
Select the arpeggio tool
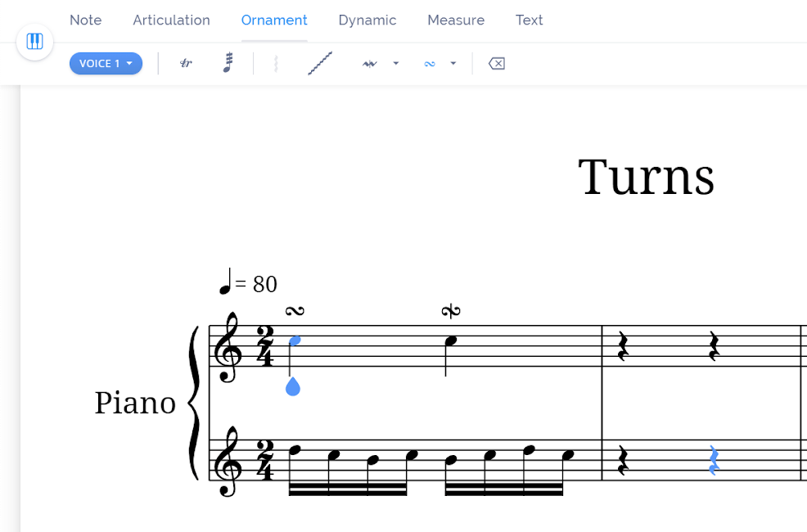276,63
